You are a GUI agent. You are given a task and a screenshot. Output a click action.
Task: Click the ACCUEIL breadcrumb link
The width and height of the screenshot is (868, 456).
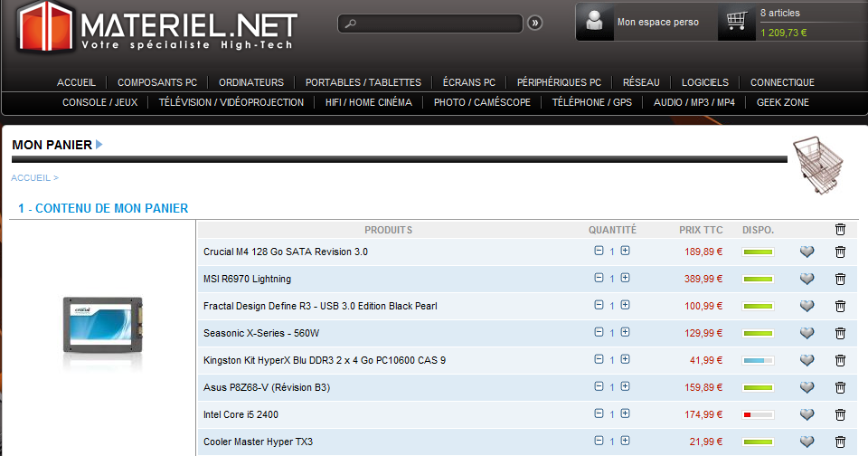click(x=32, y=178)
